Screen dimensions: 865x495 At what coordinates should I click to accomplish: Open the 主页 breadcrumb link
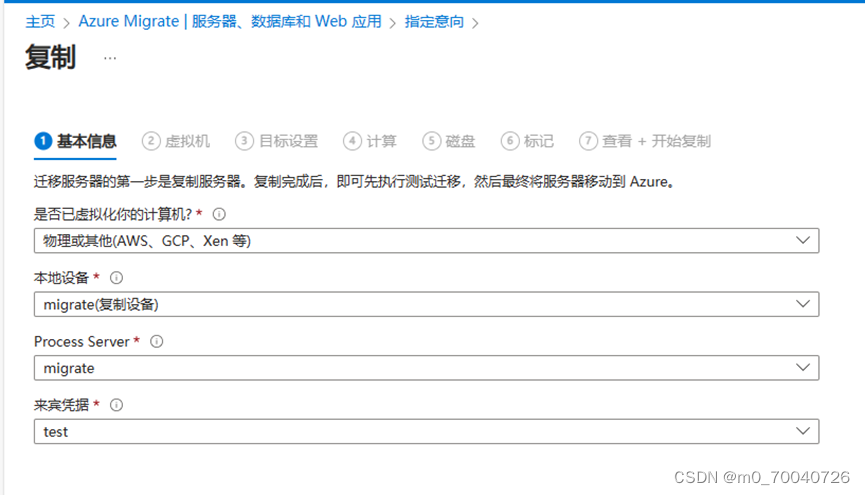pyautogui.click(x=40, y=22)
